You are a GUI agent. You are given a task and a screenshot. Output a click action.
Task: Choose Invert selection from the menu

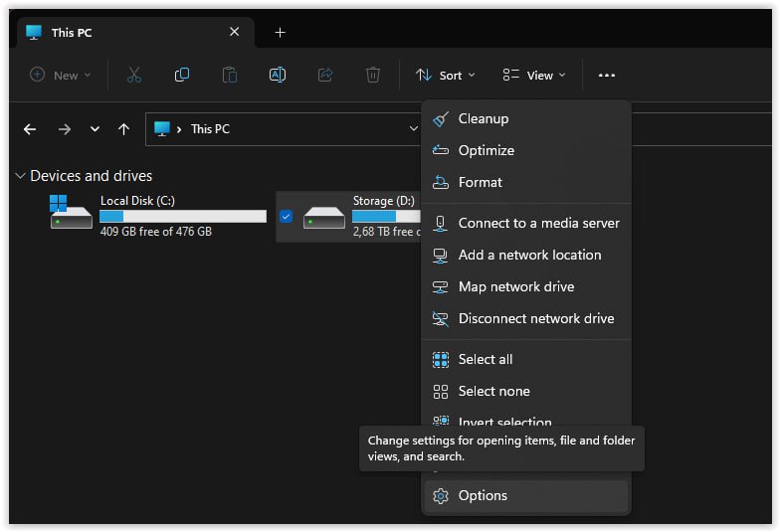point(526,420)
